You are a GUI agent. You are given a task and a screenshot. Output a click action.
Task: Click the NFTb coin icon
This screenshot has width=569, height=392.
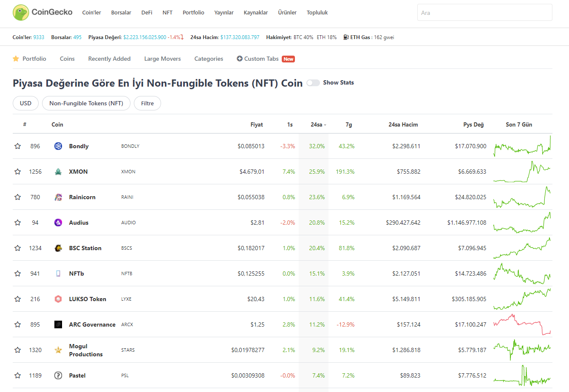click(x=58, y=274)
